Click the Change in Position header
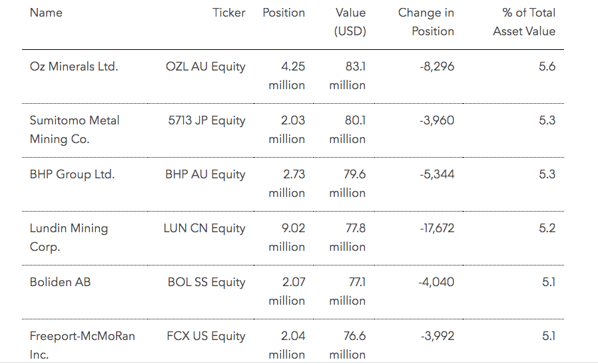This screenshot has height=364, width=598. pos(426,22)
